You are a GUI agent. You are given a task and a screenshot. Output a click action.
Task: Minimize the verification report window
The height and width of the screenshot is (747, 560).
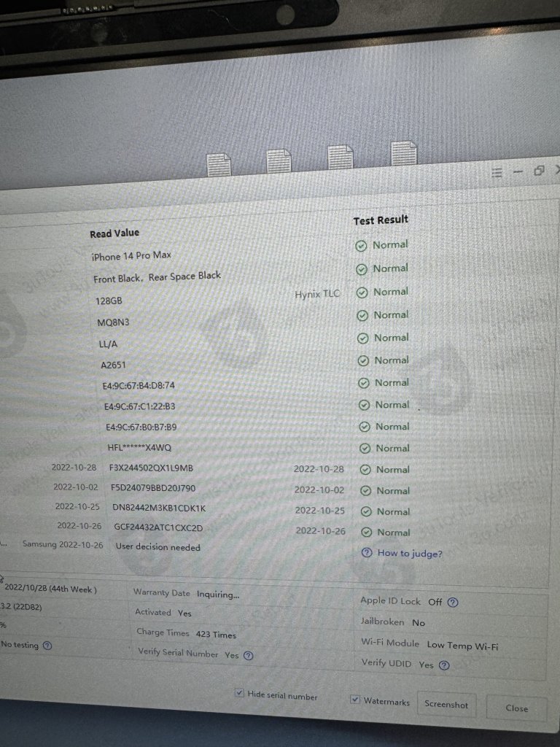tap(518, 171)
